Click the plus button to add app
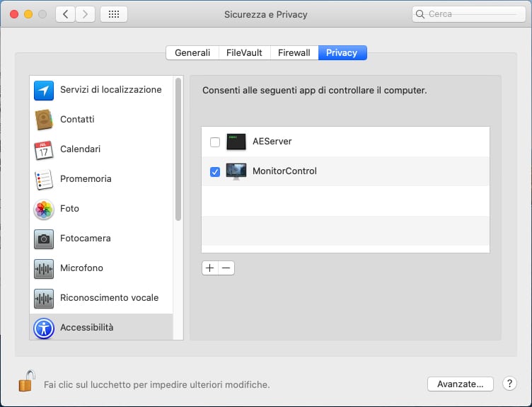 pyautogui.click(x=209, y=268)
